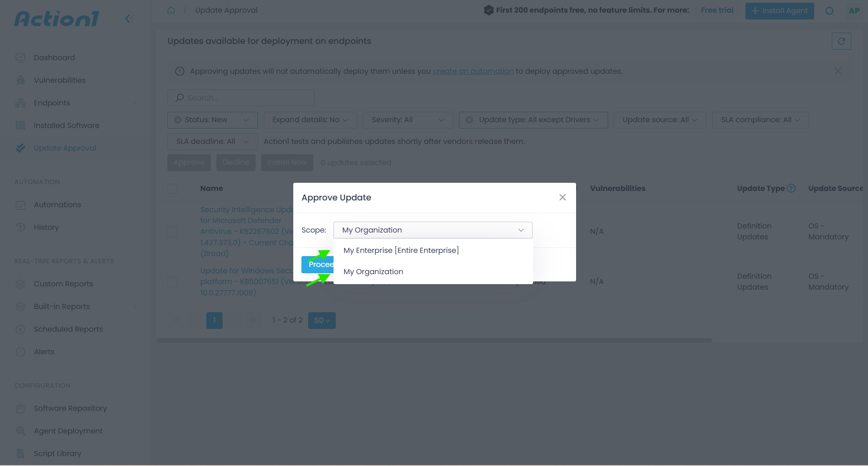Open Update type: All except Drivers dropdown
868x466 pixels.
coord(534,120)
